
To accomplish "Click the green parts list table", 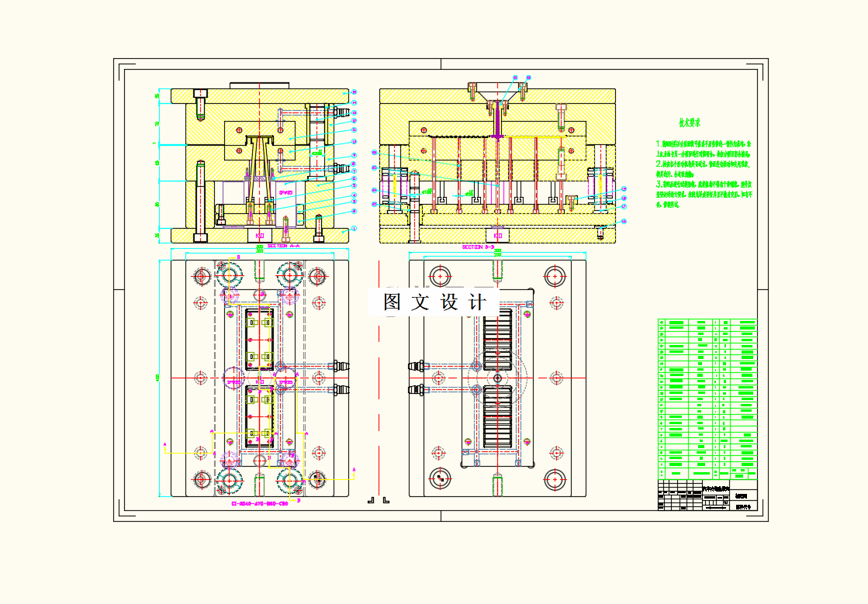I will (707, 399).
